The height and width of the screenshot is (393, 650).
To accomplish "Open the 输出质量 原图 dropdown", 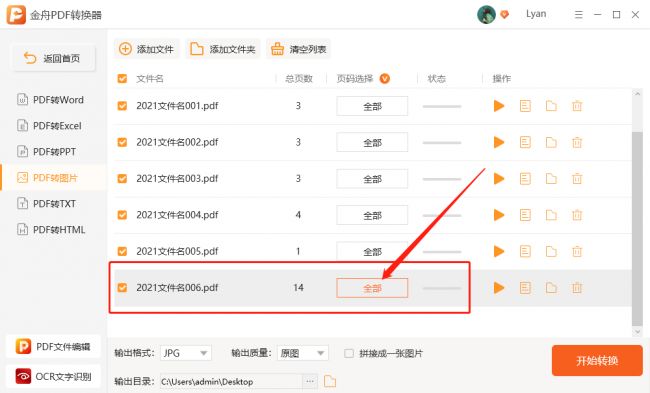I will 303,353.
